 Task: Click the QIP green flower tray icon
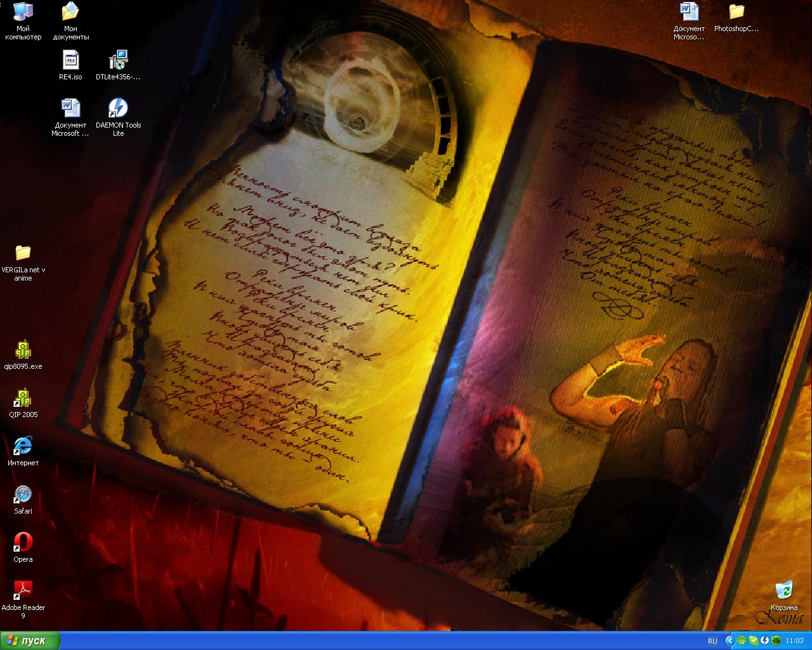741,641
